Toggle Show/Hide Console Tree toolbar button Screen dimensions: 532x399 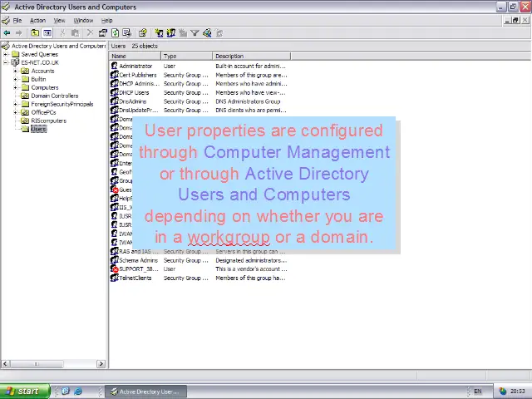pos(47,33)
